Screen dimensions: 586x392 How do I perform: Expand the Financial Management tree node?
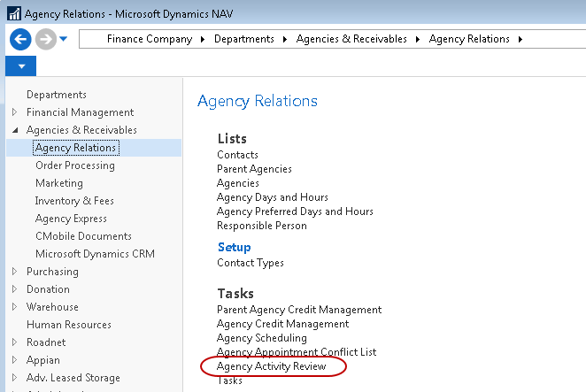[14, 112]
